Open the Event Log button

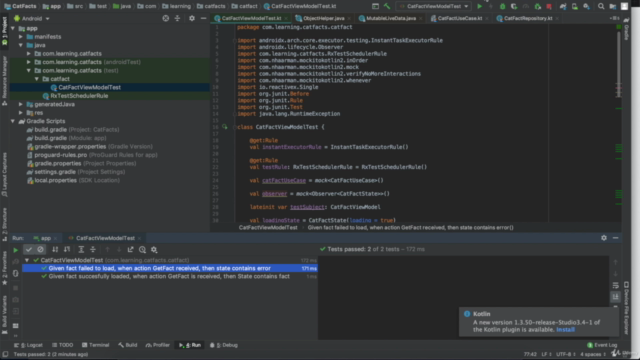click(x=602, y=345)
